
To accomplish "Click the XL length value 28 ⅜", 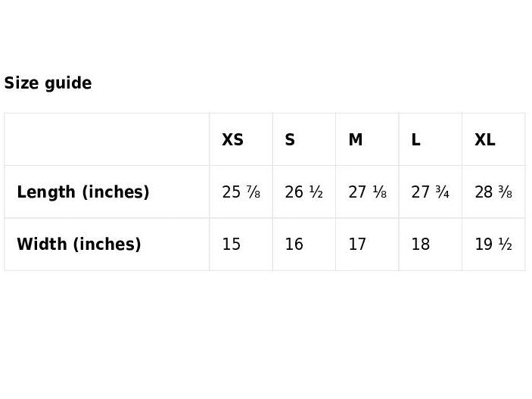I will point(493,192).
